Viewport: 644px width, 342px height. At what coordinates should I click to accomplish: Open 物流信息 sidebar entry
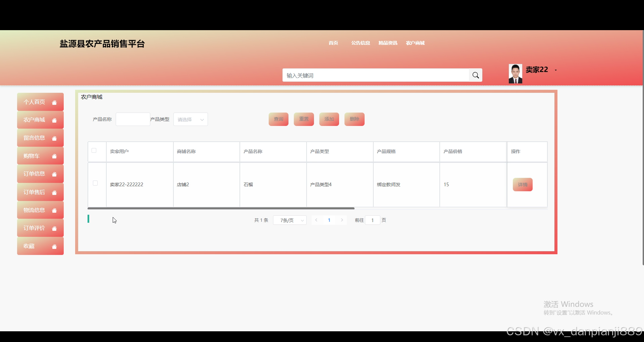tap(40, 210)
